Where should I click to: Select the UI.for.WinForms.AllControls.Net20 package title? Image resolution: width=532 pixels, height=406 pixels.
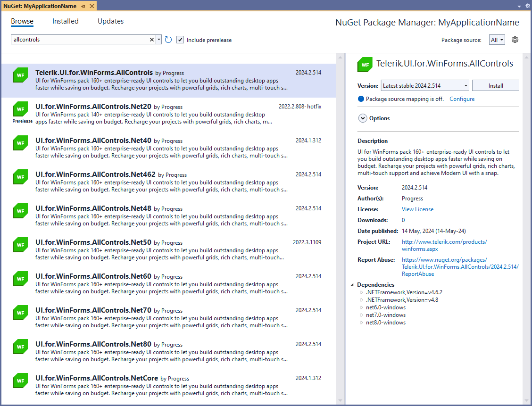click(93, 107)
